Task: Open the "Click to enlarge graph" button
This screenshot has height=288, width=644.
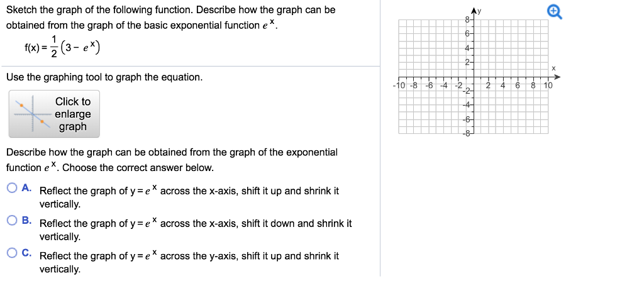Action: [54, 114]
